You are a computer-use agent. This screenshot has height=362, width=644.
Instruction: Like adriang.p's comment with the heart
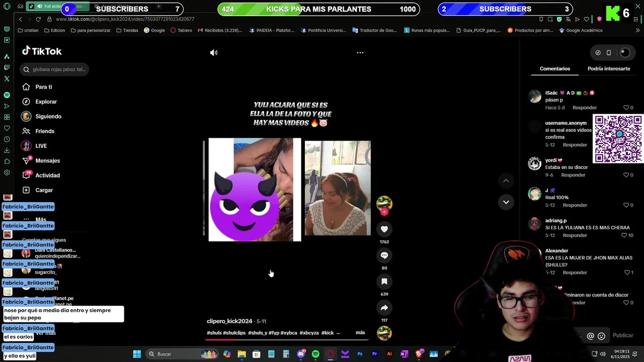(624, 235)
